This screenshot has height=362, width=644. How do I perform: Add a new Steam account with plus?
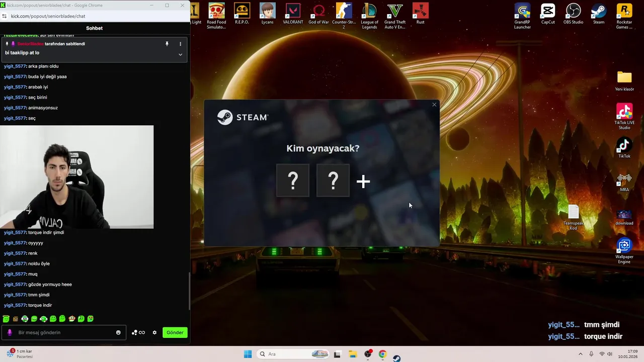(363, 182)
